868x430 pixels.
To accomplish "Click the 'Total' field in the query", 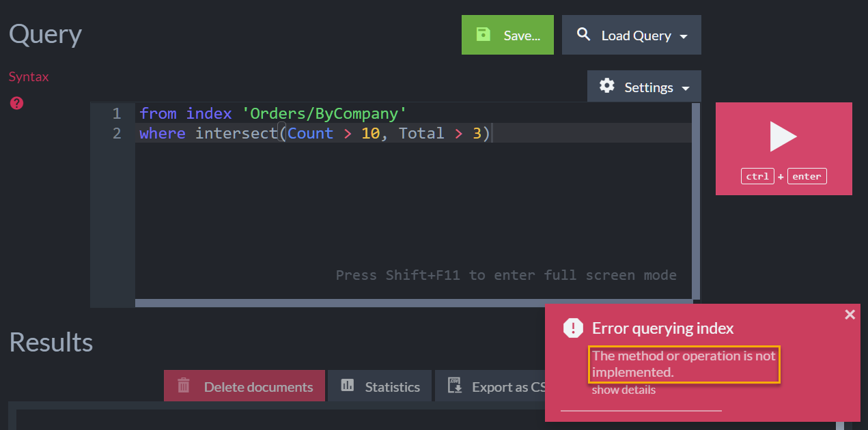I will [x=421, y=133].
